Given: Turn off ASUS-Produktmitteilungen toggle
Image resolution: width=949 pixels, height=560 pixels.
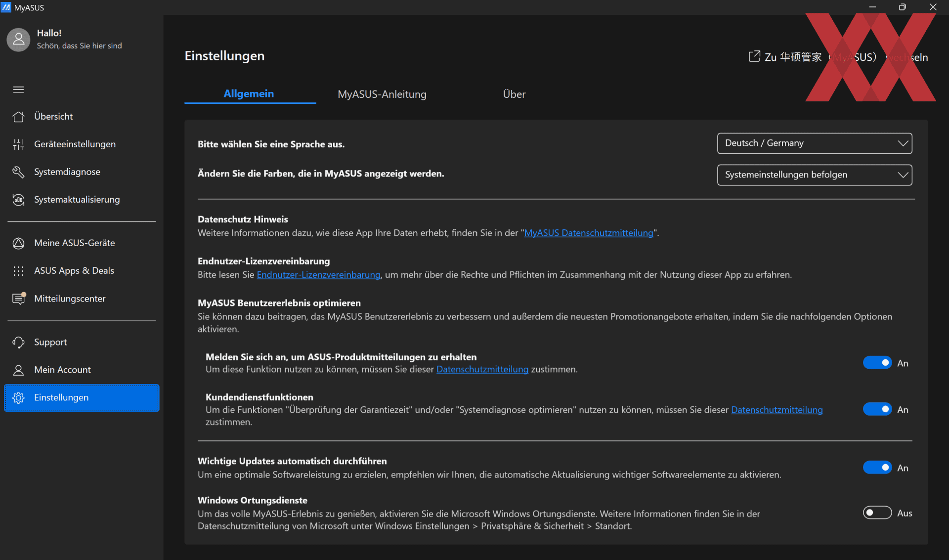Looking at the screenshot, I should click(x=877, y=363).
